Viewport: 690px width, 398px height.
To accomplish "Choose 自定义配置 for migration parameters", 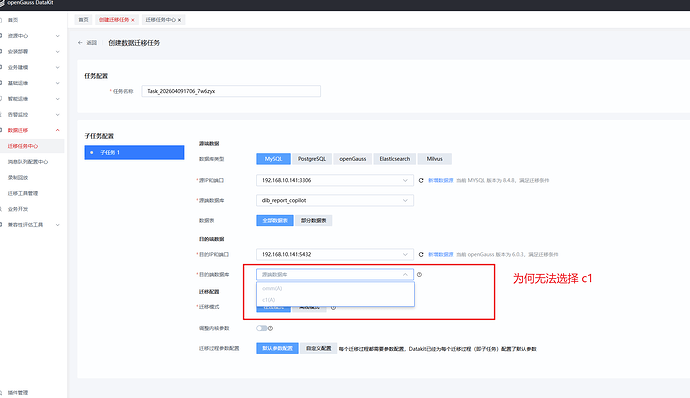I will (x=319, y=348).
